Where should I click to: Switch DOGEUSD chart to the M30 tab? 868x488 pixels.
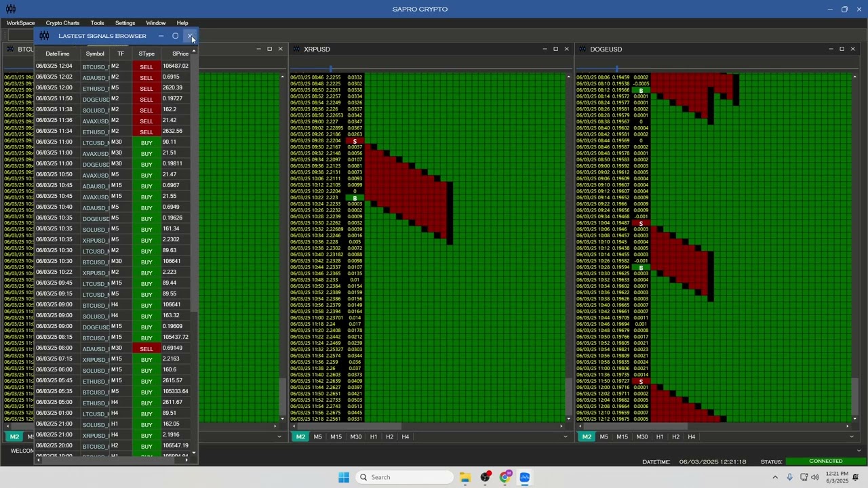click(642, 436)
